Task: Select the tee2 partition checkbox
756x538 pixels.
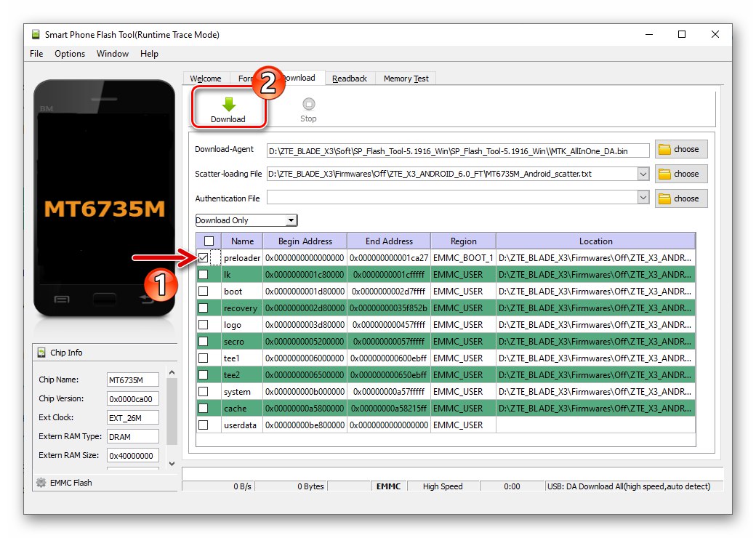Action: click(204, 374)
